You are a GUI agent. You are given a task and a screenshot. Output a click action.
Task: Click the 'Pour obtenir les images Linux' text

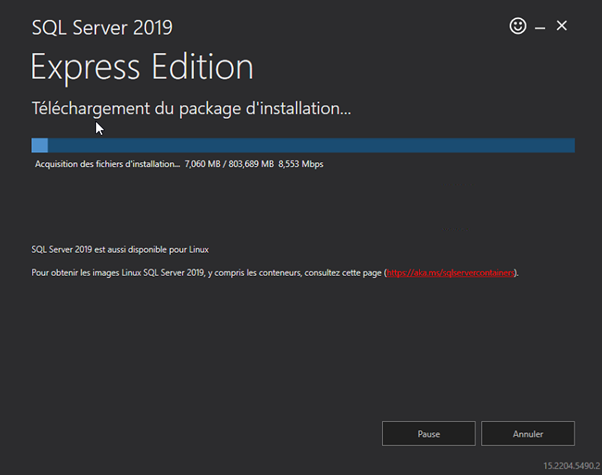(86, 273)
